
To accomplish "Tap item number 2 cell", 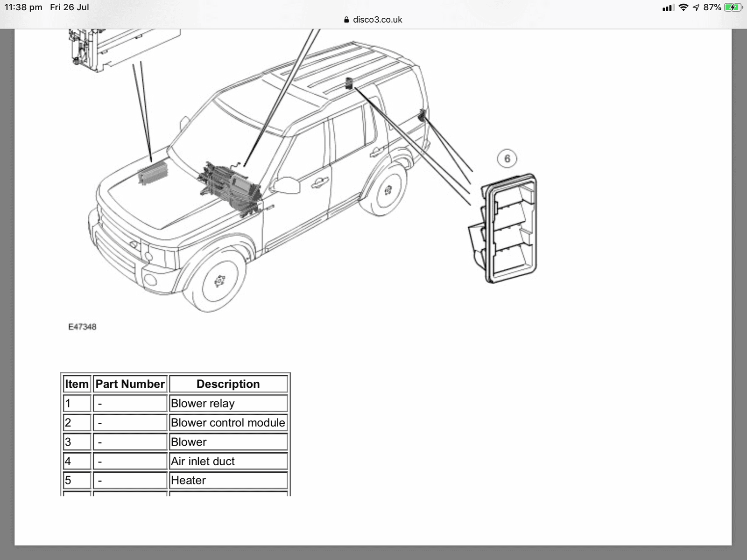I will [77, 422].
